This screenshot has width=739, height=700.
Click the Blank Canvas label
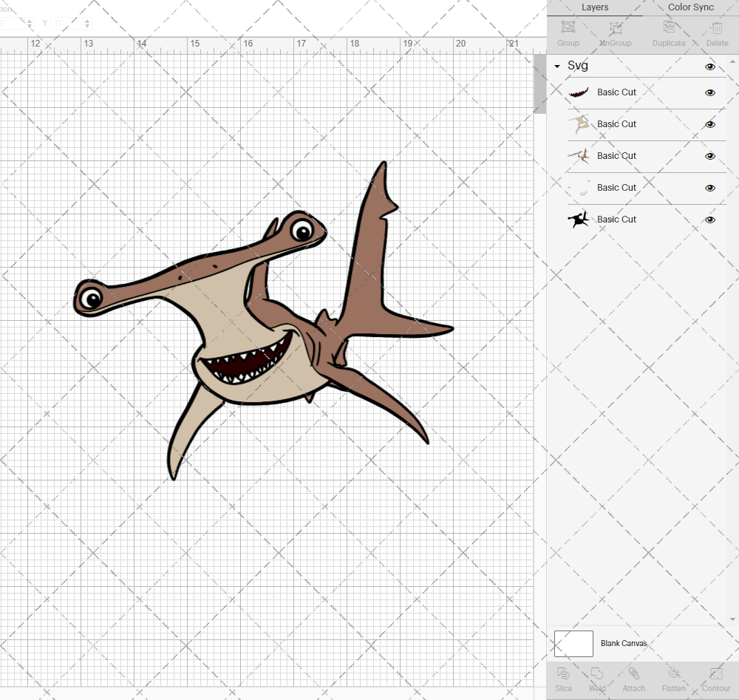624,643
